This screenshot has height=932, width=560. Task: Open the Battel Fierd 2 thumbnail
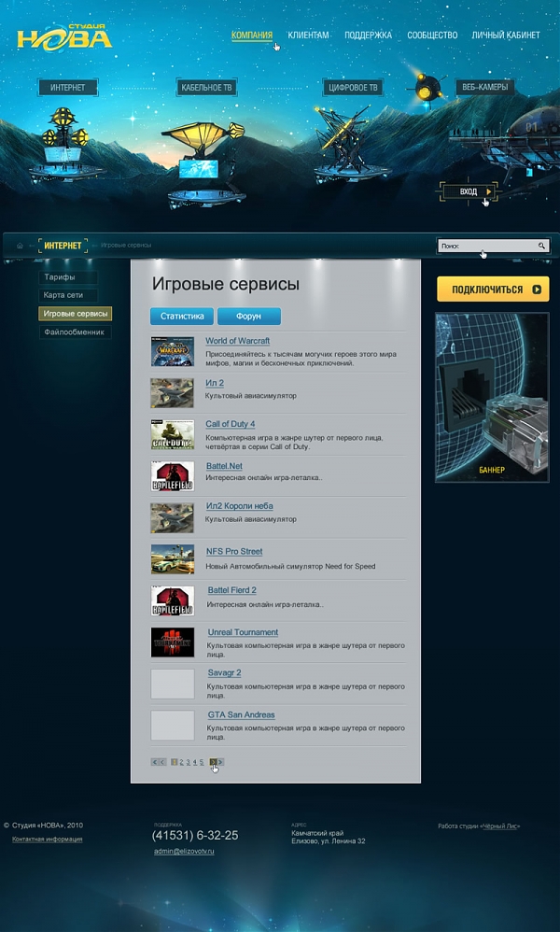click(x=173, y=600)
